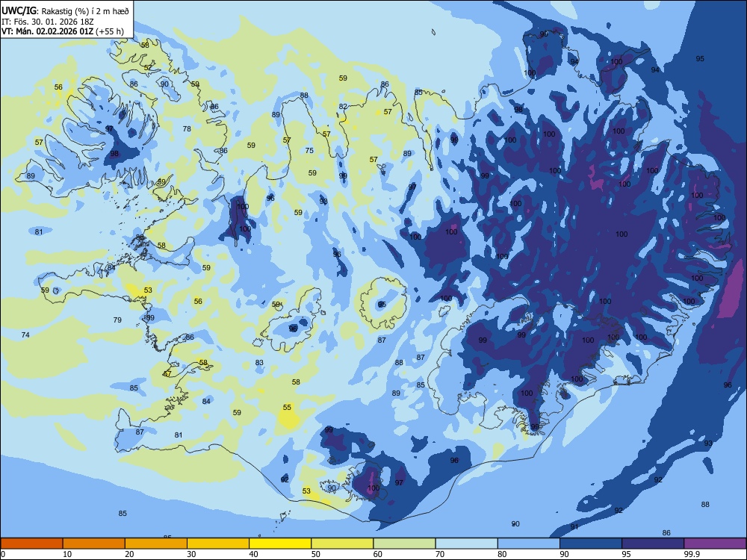Image resolution: width=747 pixels, height=560 pixels.
Task: Click the "30" legend tick label
Action: (191, 554)
